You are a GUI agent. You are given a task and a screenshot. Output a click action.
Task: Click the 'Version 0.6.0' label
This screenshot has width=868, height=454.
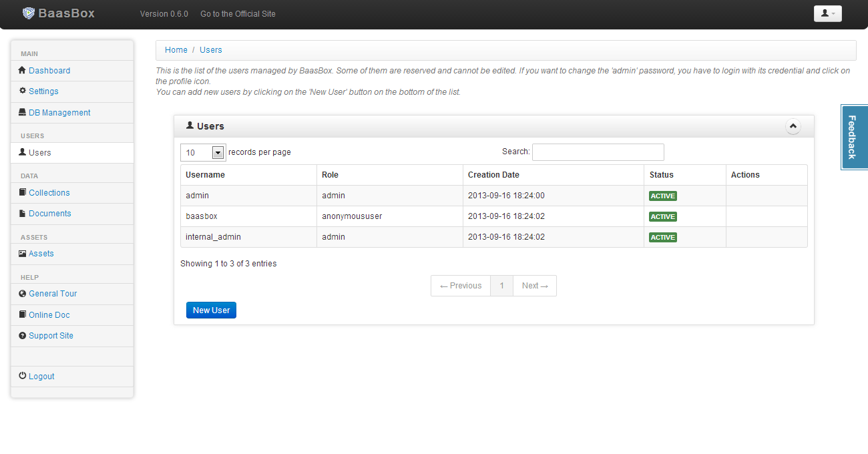tap(164, 13)
